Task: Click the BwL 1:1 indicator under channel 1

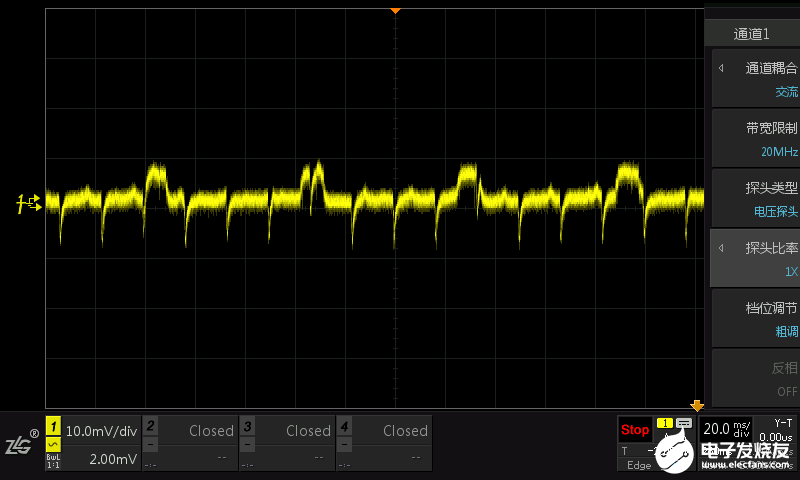Action: (x=53, y=461)
